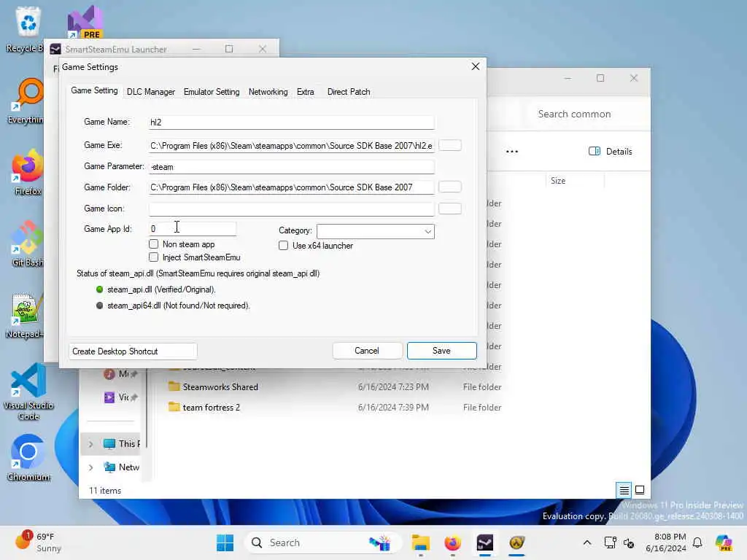Viewport: 747px width, 560px height.
Task: Select This PC in the navigation pane
Action: coord(122,444)
